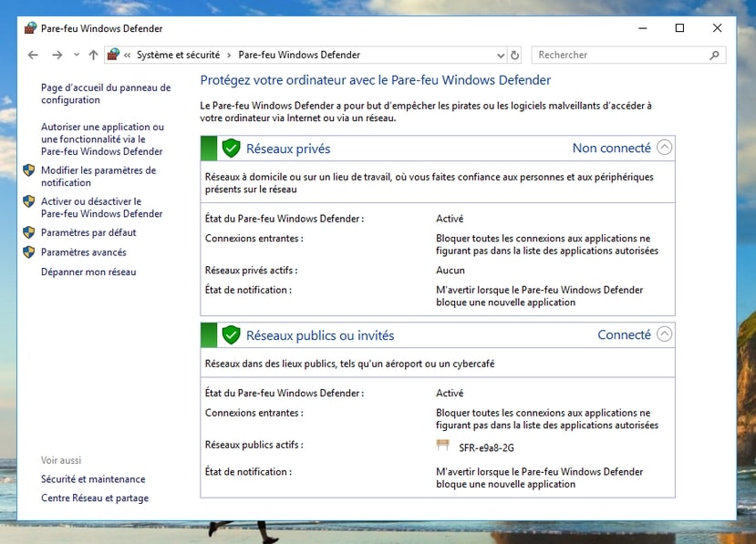The image size is (756, 544).
Task: Click the network bench icon beside SFR-e9a8-2G
Action: click(x=442, y=445)
